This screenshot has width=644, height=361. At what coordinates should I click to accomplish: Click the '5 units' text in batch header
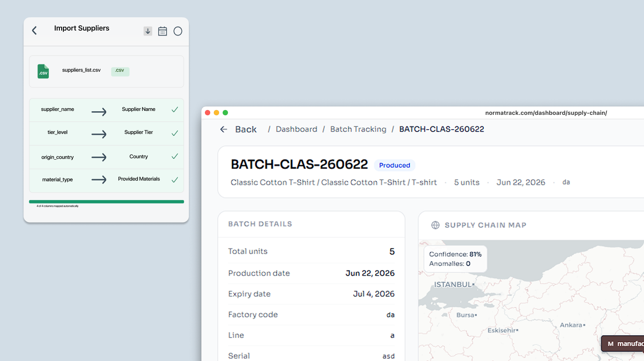click(x=467, y=182)
